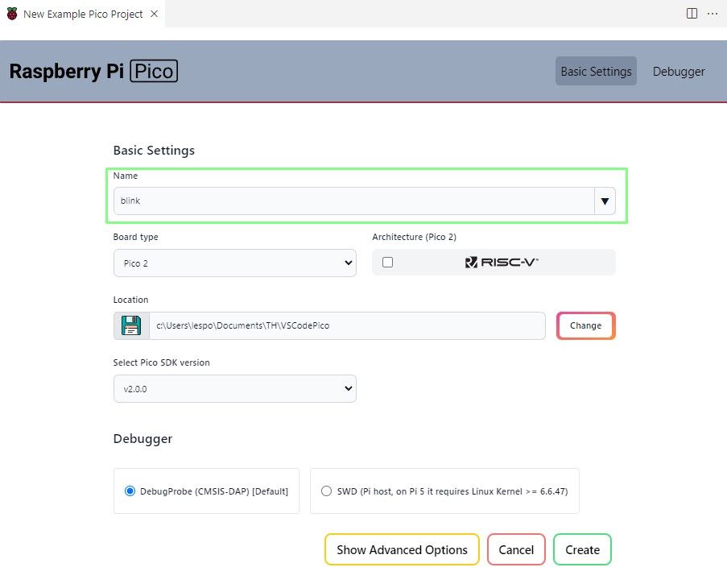Viewport: 727px width, 588px height.
Task: Show Advanced Options
Action: click(x=402, y=549)
